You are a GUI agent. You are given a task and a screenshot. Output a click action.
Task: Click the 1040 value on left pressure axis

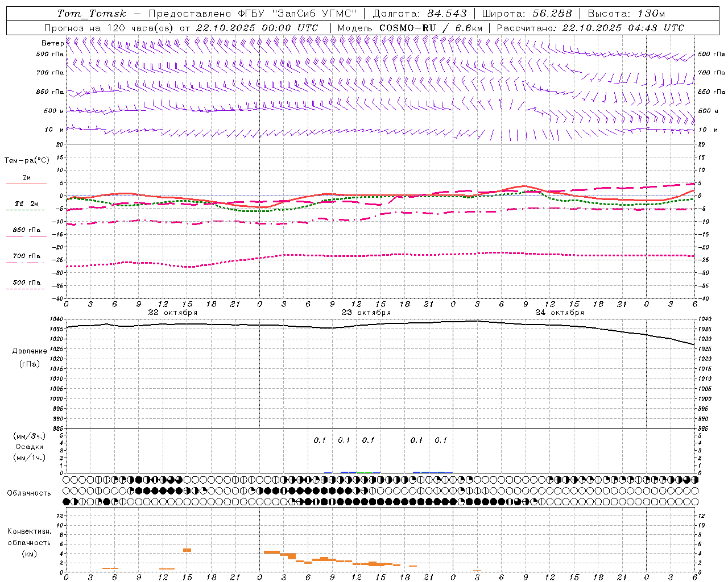click(x=56, y=319)
